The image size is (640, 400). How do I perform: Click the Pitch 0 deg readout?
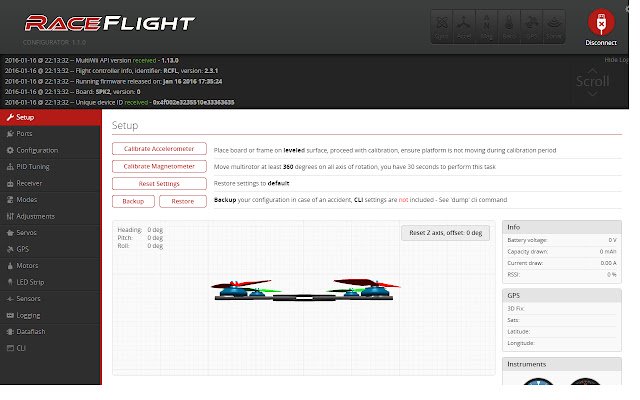coord(140,238)
